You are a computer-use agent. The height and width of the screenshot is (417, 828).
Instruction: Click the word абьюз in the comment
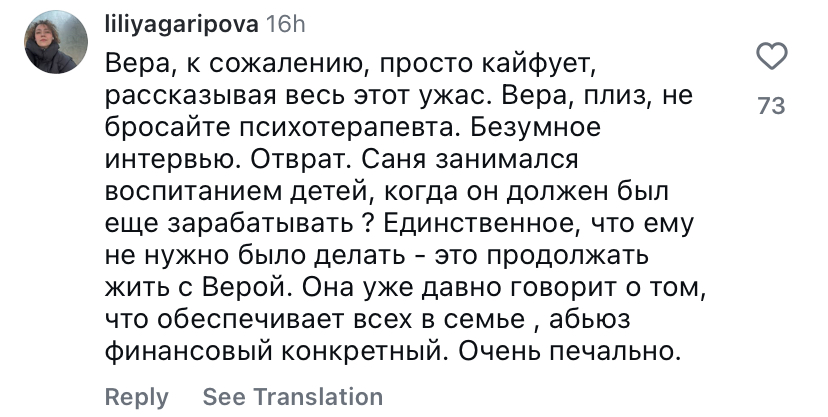tap(589, 320)
